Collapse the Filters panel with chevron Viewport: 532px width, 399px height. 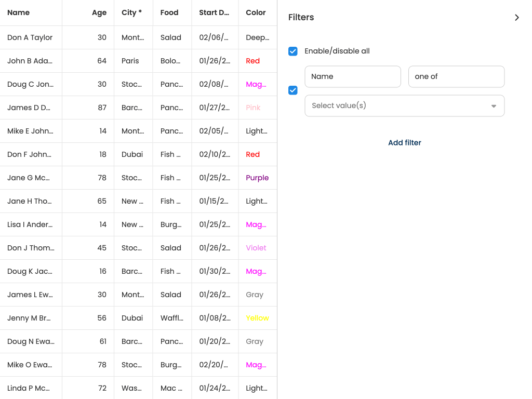516,18
